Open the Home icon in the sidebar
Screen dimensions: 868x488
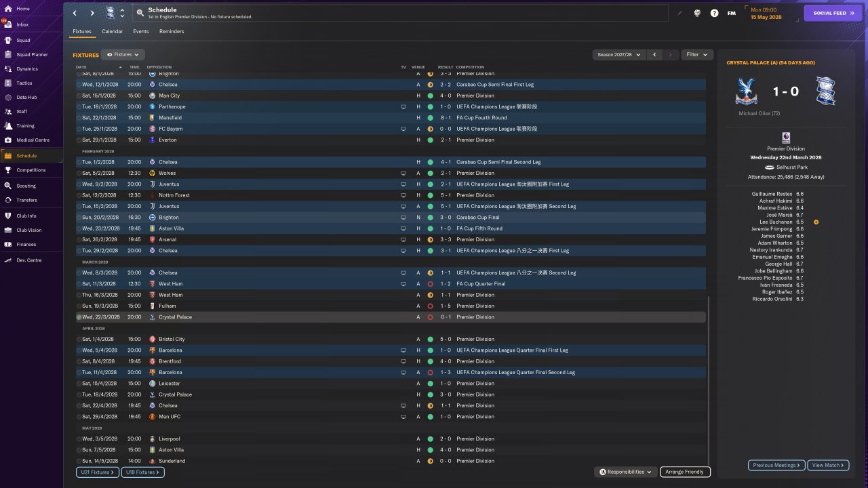8,9
